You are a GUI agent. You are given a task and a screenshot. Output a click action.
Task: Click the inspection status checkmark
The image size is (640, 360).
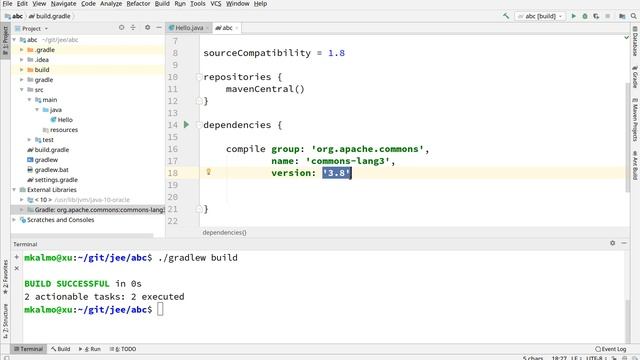[627, 38]
